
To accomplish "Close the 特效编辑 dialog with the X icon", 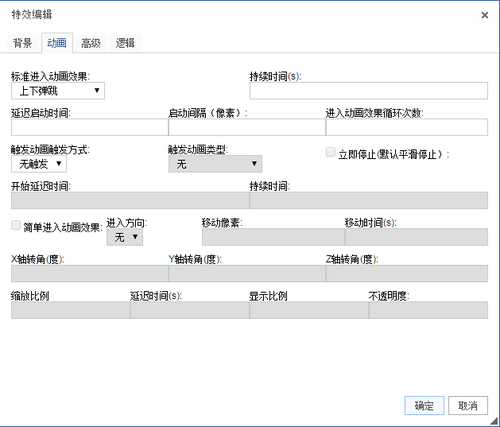I will [485, 15].
